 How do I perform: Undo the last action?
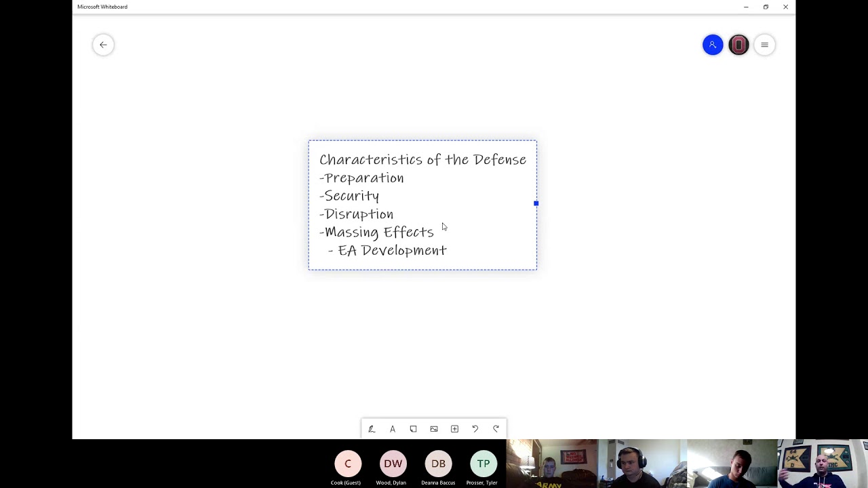[475, 429]
